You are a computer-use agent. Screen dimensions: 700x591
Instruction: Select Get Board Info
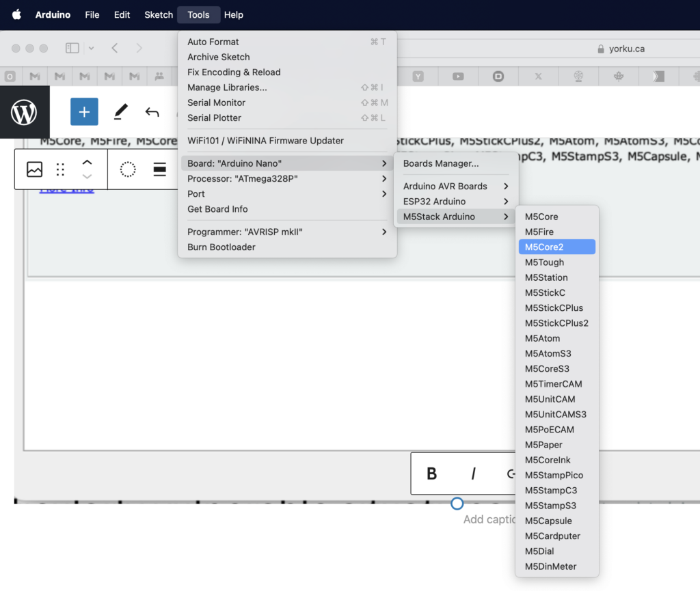(x=287, y=209)
